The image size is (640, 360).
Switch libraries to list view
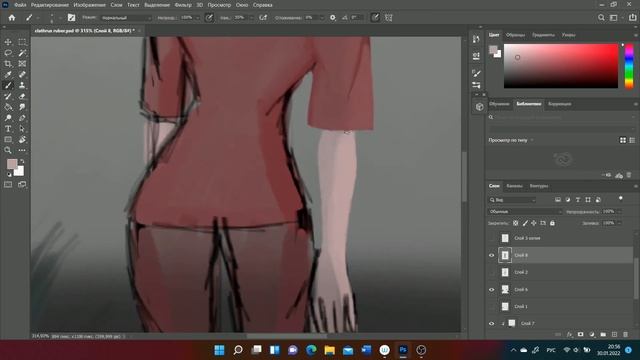tap(632, 140)
